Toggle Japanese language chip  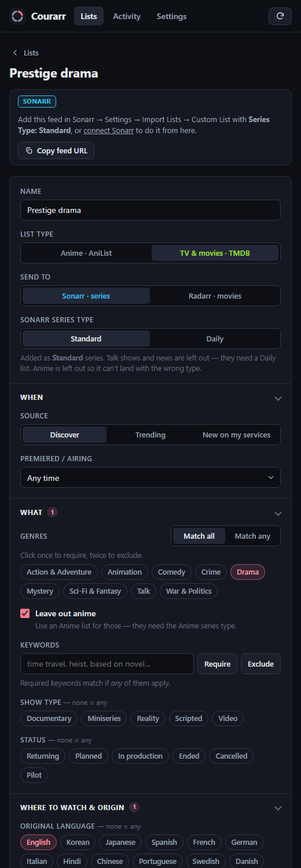120,843
